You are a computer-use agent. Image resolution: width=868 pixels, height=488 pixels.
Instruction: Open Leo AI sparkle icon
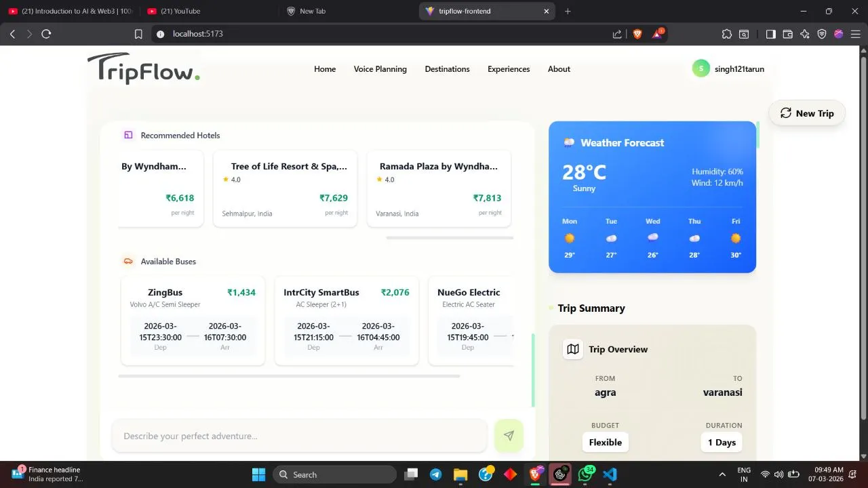[x=805, y=34]
